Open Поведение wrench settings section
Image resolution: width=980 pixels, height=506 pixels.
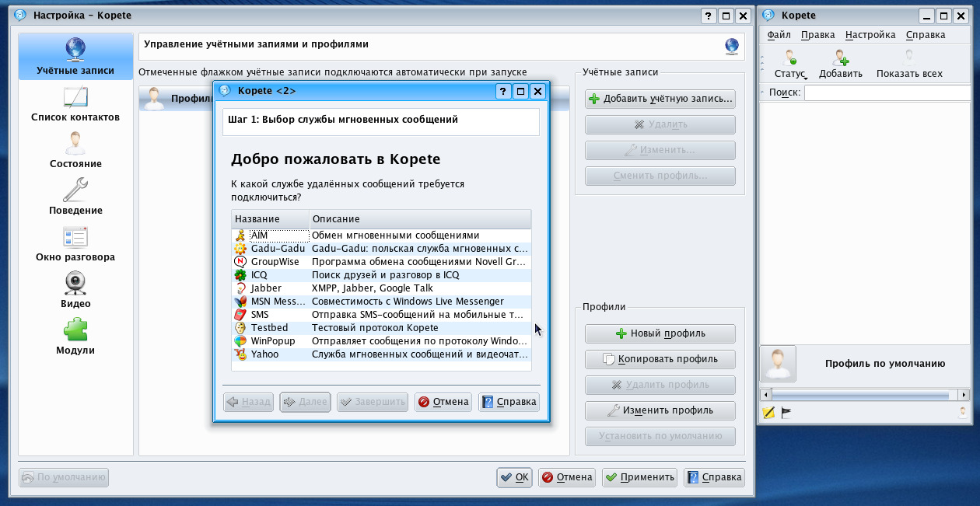(75, 197)
